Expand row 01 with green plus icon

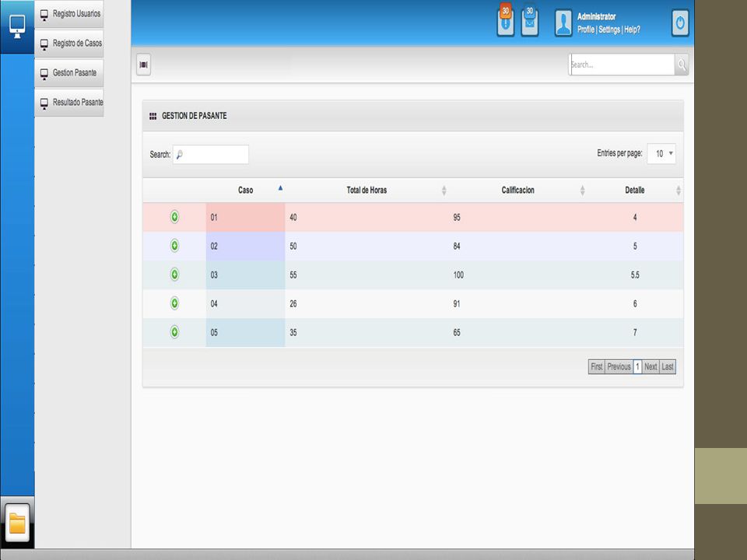pos(175,217)
